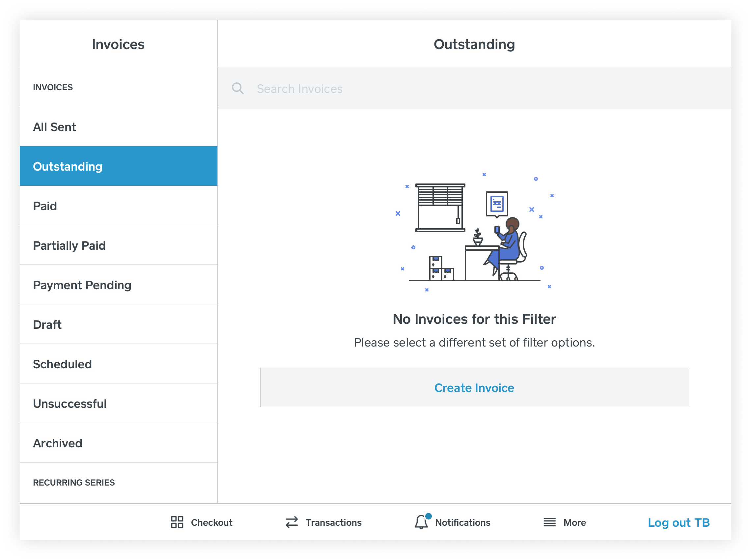The width and height of the screenshot is (751, 560).
Task: Click the Search Invoices input field
Action: tap(474, 89)
